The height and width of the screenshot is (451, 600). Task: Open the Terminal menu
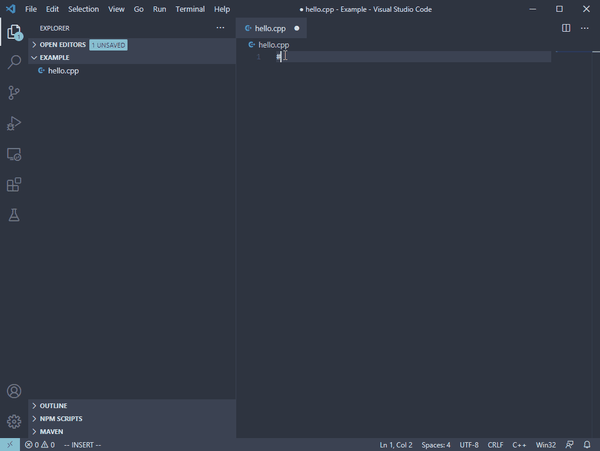[190, 9]
